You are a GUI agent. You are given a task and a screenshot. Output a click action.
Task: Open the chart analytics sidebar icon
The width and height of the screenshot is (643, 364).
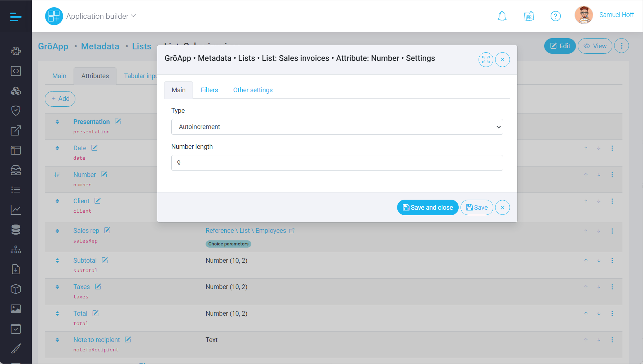16,210
